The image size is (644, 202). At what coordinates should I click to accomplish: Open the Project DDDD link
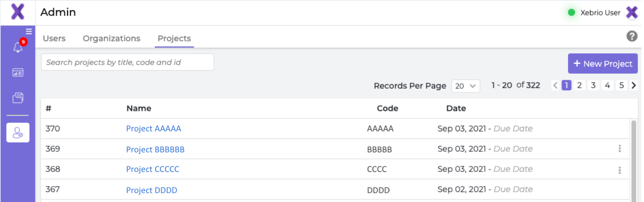click(152, 190)
